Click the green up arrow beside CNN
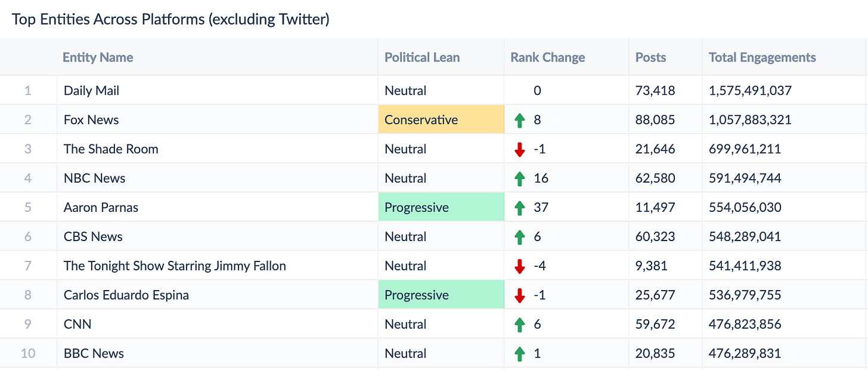This screenshot has width=868, height=370. pyautogui.click(x=519, y=325)
